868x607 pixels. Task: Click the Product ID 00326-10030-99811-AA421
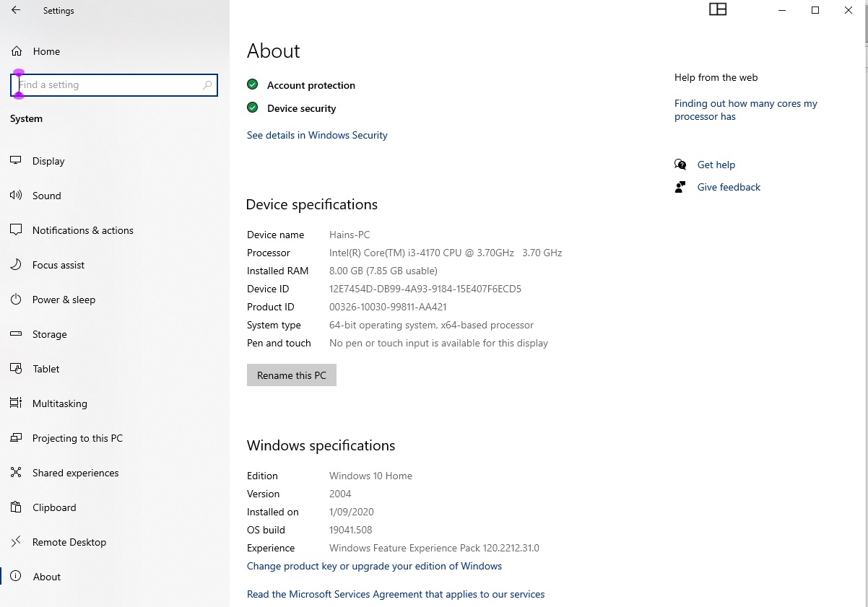[x=388, y=307]
